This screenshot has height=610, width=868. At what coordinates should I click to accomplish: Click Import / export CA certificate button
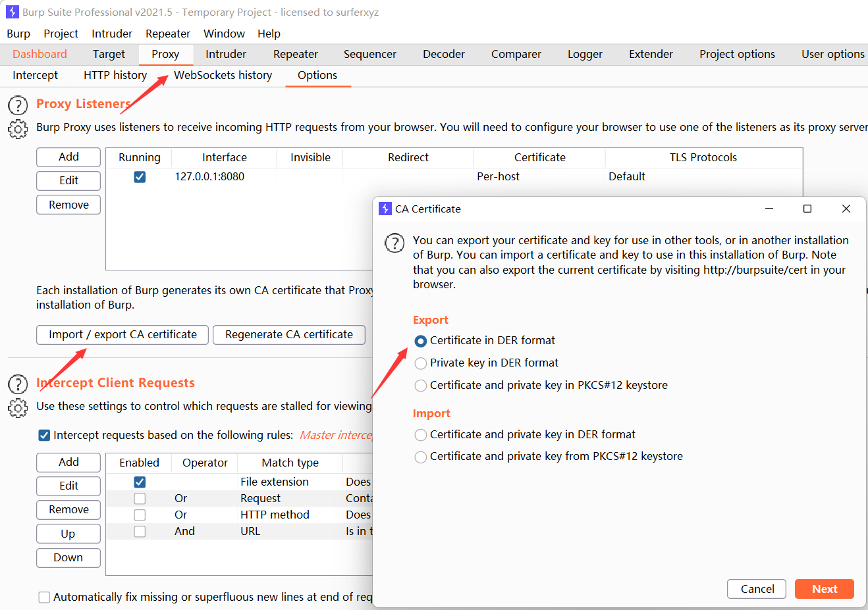(x=122, y=335)
